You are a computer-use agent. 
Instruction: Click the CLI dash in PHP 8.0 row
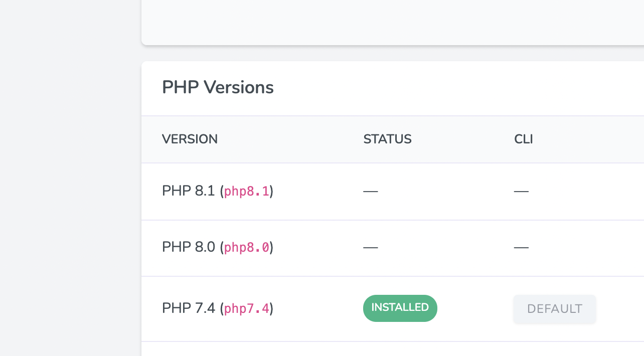click(521, 248)
